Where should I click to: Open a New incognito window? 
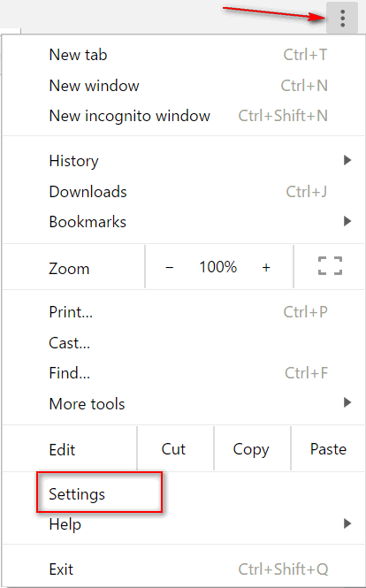coord(184,116)
